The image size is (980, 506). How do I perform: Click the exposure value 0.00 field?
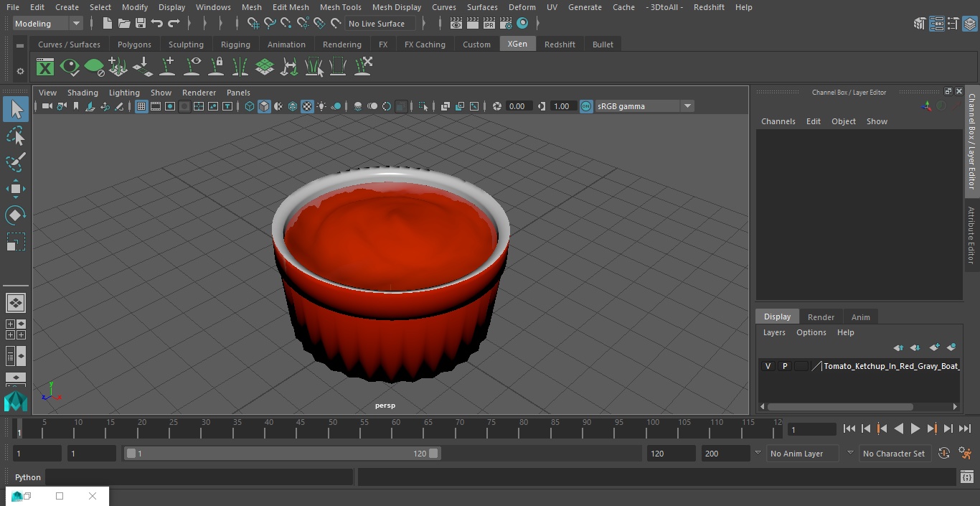(x=517, y=106)
